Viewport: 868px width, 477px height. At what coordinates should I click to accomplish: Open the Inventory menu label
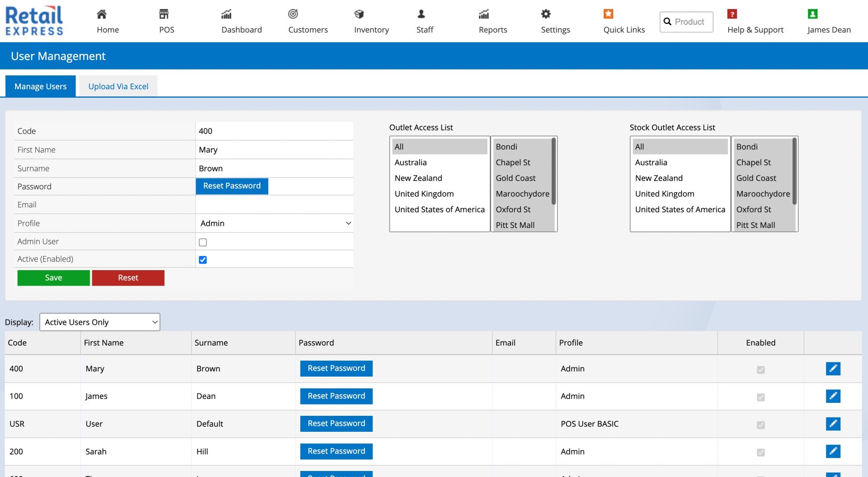(371, 30)
